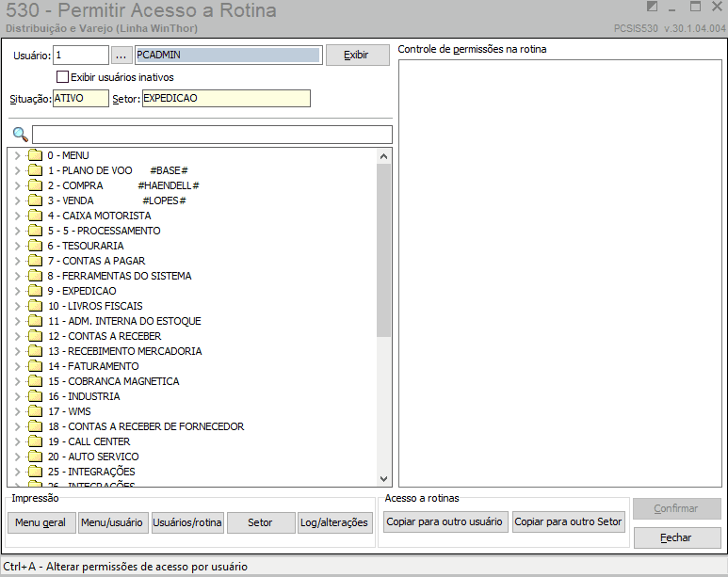728x577 pixels.
Task: Click the Setor print button
Action: 261,522
